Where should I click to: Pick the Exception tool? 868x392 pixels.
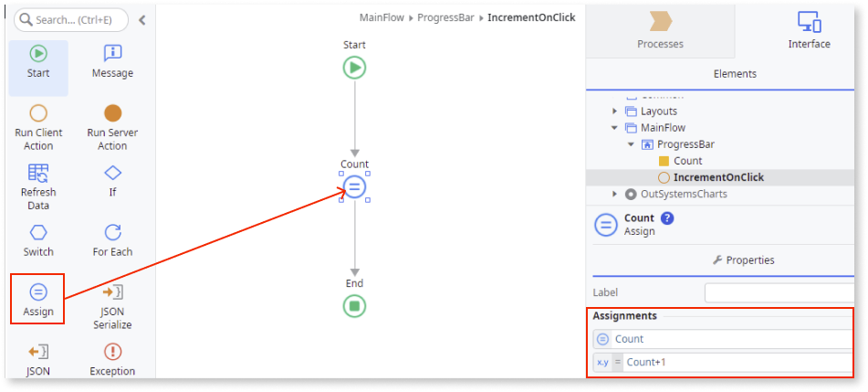tap(112, 359)
